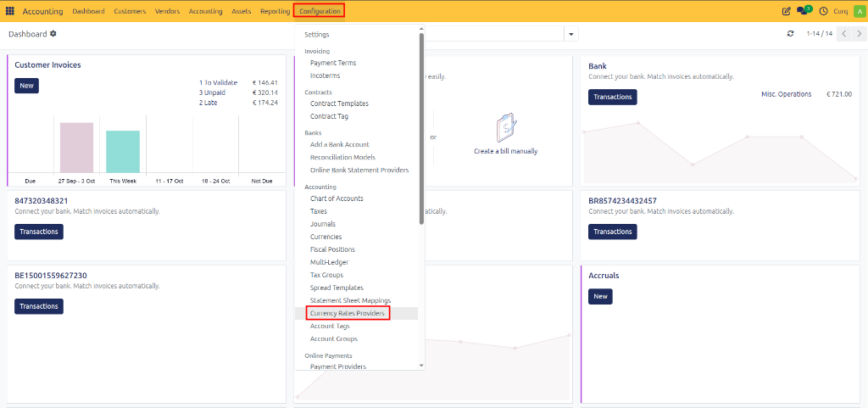
Task: Open the Vendors menu
Action: click(x=167, y=11)
